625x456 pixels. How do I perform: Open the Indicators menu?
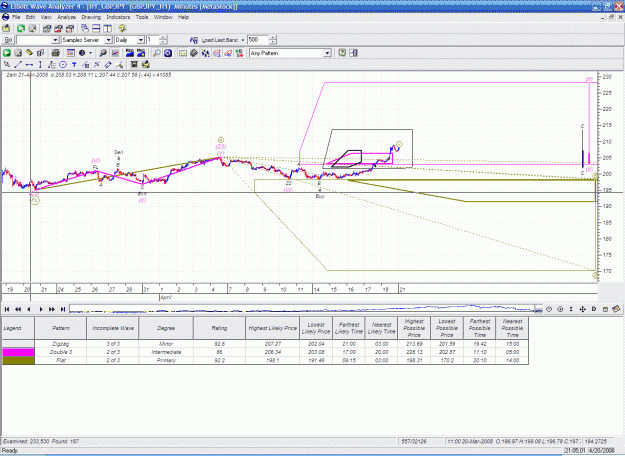pos(118,17)
